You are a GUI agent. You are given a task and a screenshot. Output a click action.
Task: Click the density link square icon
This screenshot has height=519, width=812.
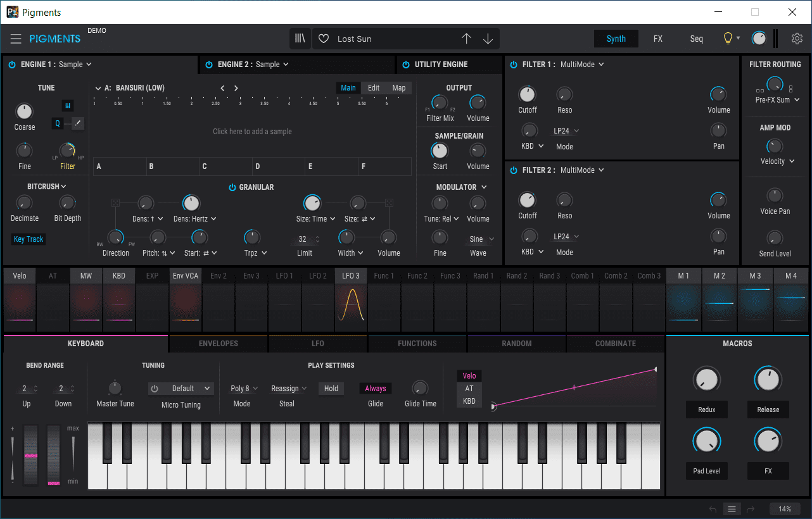(115, 203)
